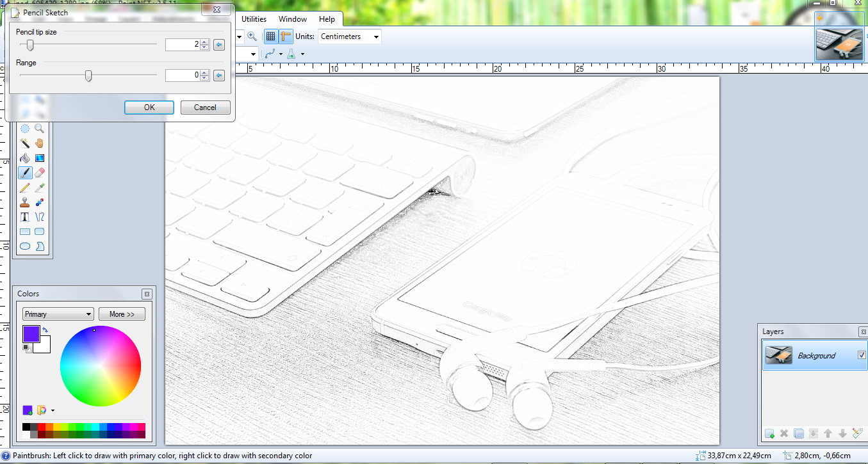Click the Range value input field

183,76
